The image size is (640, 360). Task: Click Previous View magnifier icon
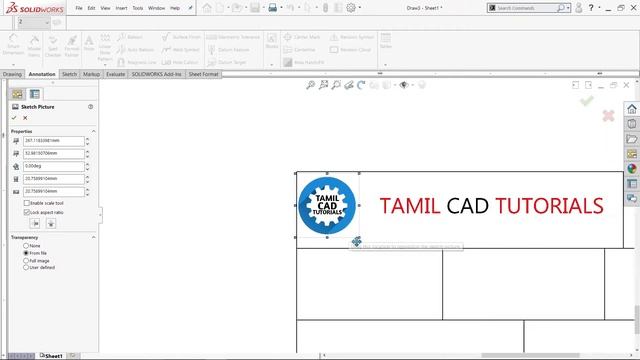point(336,85)
